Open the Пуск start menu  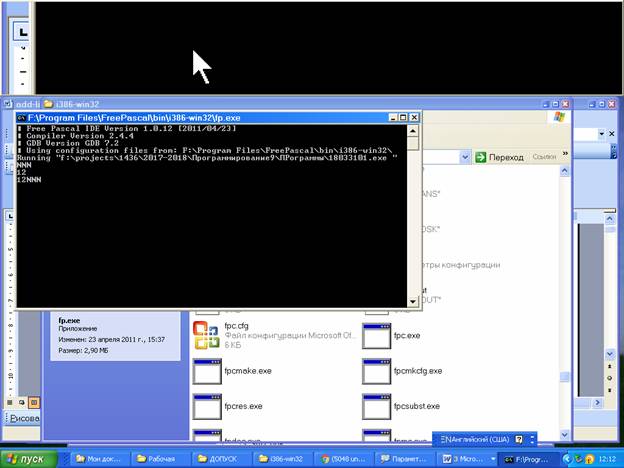point(29,459)
